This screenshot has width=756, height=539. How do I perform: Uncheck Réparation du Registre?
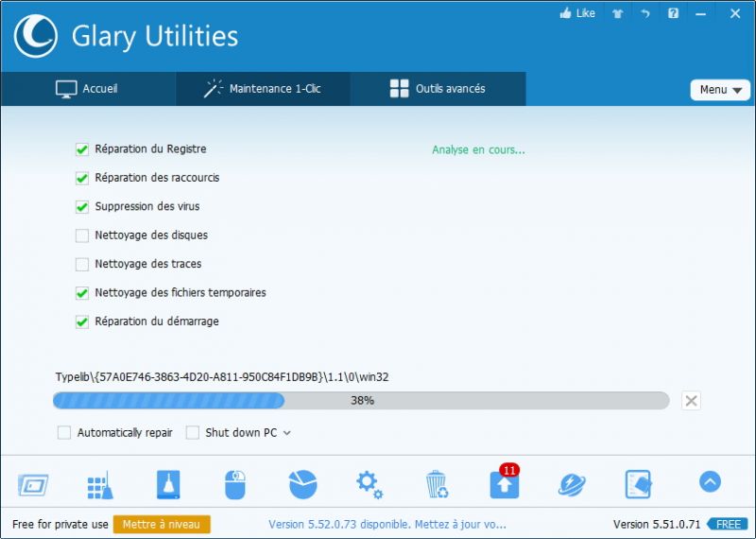pos(82,149)
